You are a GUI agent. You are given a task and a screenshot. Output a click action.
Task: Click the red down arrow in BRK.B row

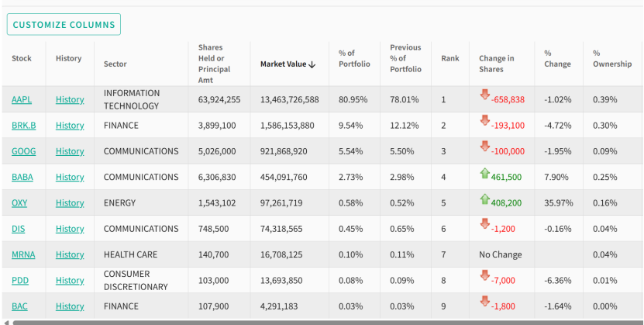coord(484,121)
